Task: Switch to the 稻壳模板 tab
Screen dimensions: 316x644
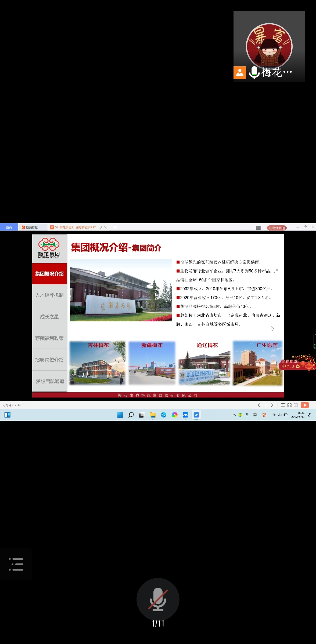Action: (x=32, y=227)
